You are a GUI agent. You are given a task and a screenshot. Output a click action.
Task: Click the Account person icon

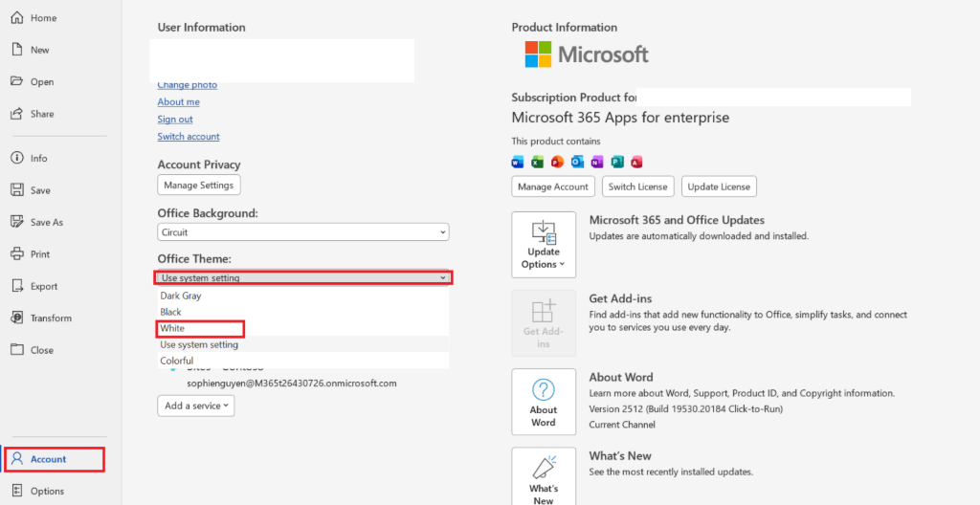click(x=17, y=459)
